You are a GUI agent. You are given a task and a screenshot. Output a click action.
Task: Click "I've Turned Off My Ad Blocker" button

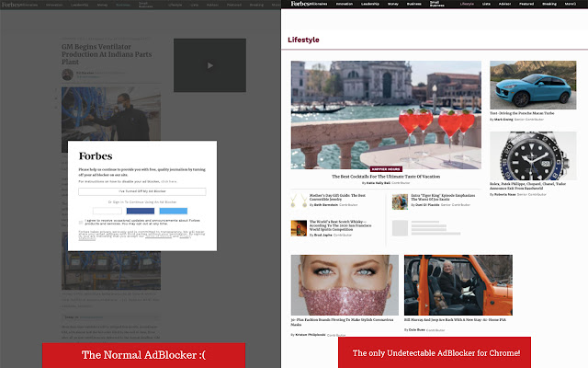point(141,191)
